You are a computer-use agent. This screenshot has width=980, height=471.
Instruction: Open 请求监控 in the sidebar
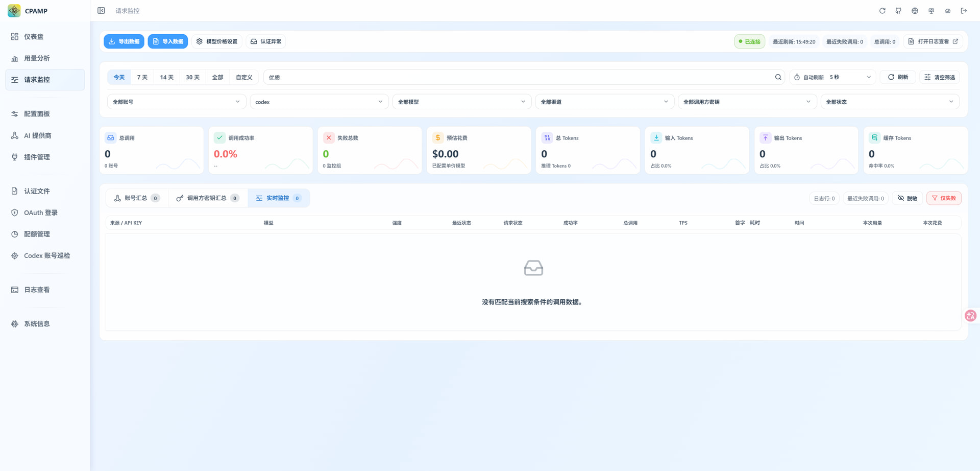click(x=45, y=80)
